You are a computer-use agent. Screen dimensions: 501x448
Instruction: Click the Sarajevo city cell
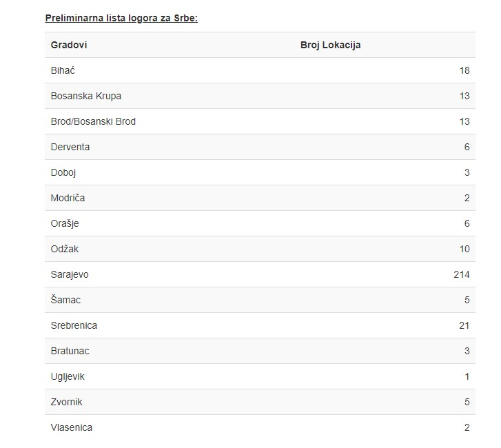(x=70, y=274)
